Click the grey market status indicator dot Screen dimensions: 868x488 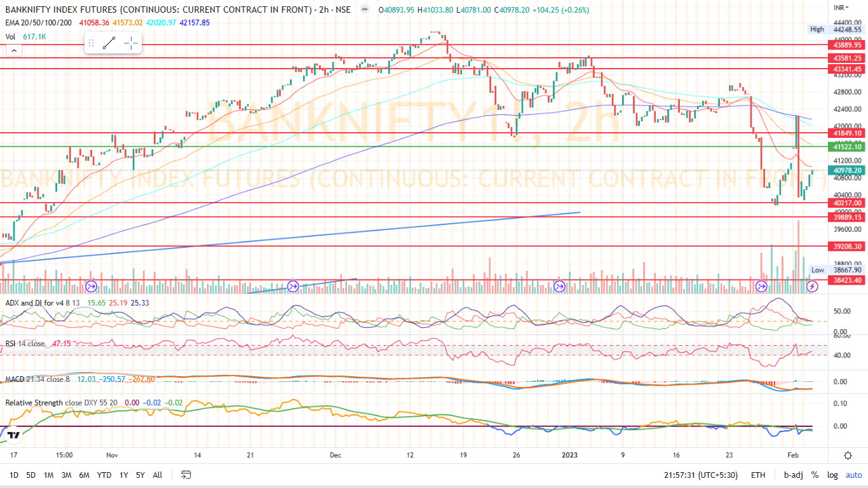(x=363, y=10)
